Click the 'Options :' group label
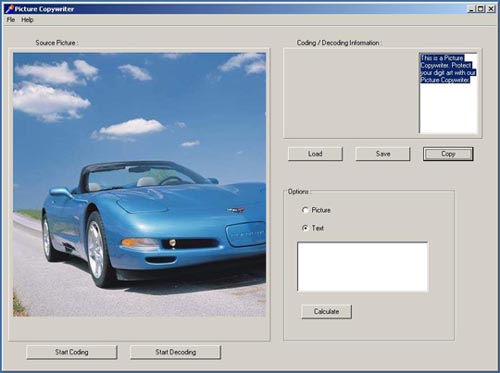Image resolution: width=500 pixels, height=373 pixels. (x=299, y=192)
